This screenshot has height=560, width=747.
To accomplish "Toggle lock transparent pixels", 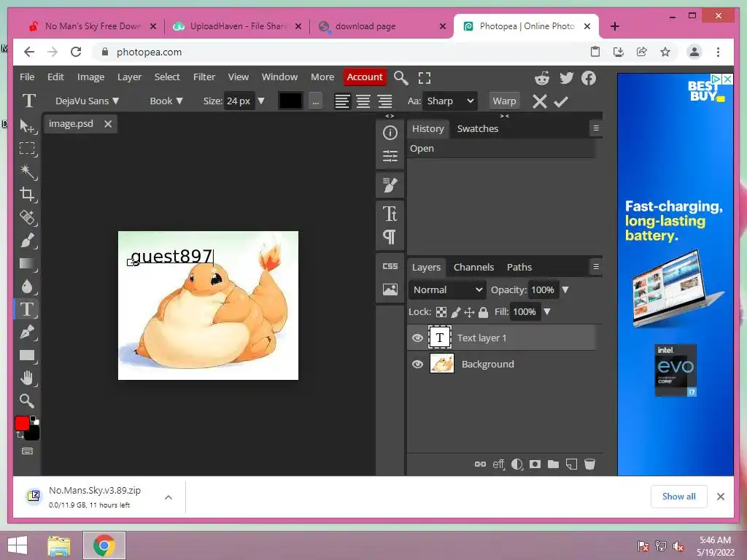I will coord(441,312).
